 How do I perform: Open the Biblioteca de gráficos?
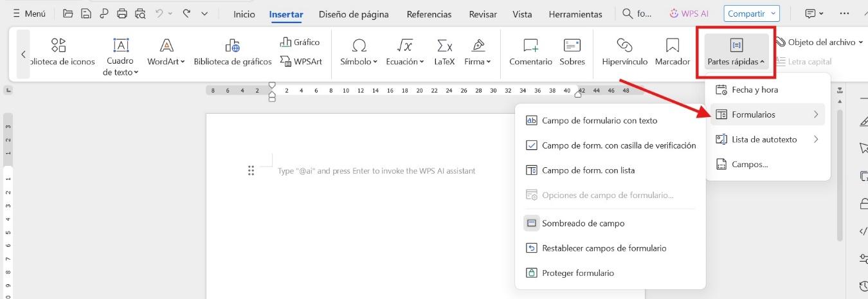(x=233, y=46)
